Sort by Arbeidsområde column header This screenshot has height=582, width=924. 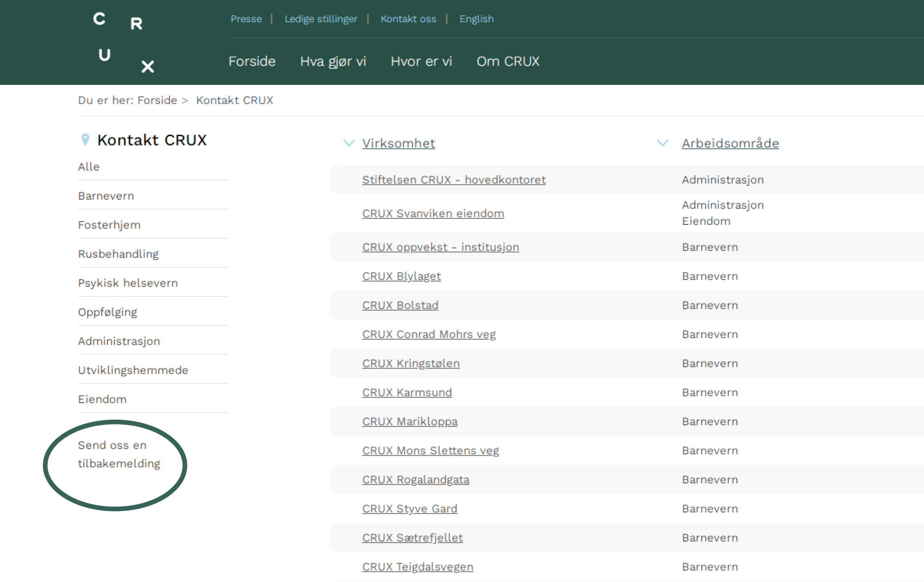coord(730,144)
